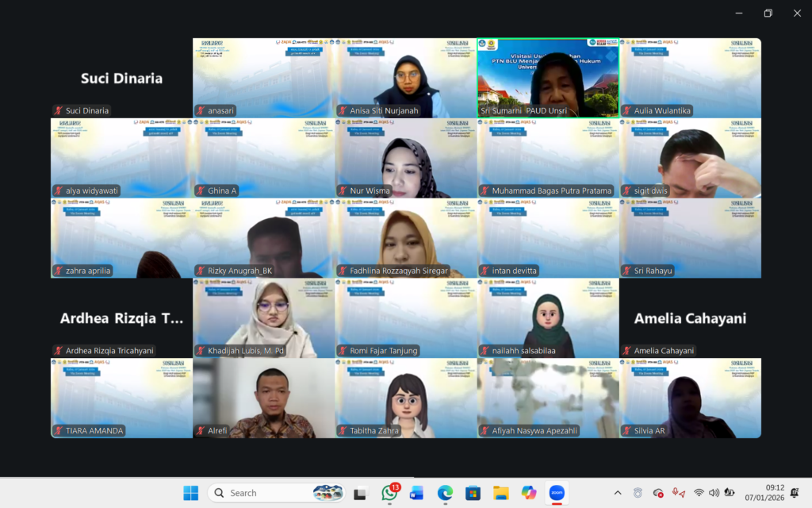Screen dimensions: 812x508
Task: Select Anisa Siti Nurjanah's video tile
Action: tap(406, 78)
